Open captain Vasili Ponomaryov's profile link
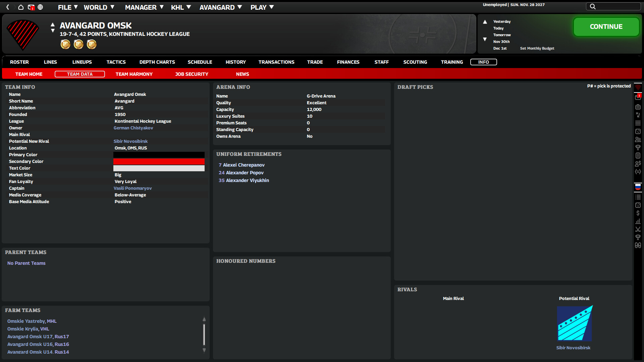Screen dimensions: 644x362 point(132,188)
